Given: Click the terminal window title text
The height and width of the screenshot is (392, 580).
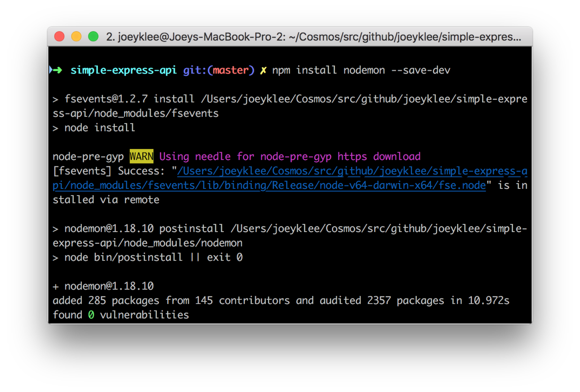Looking at the screenshot, I should tap(313, 37).
